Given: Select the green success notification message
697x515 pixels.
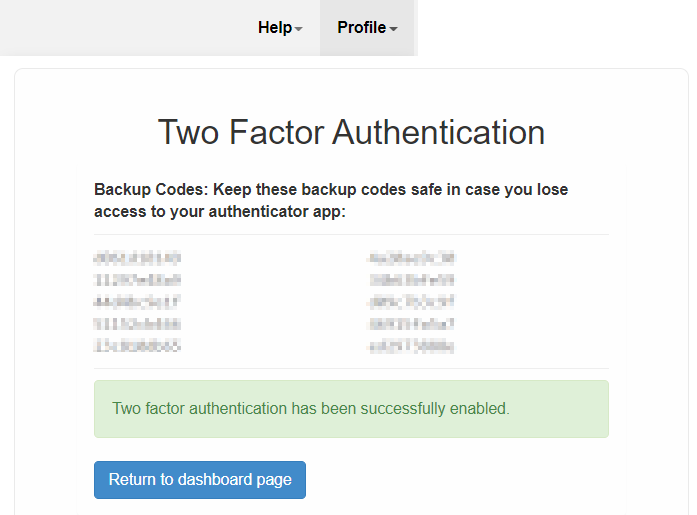Looking at the screenshot, I should (351, 408).
